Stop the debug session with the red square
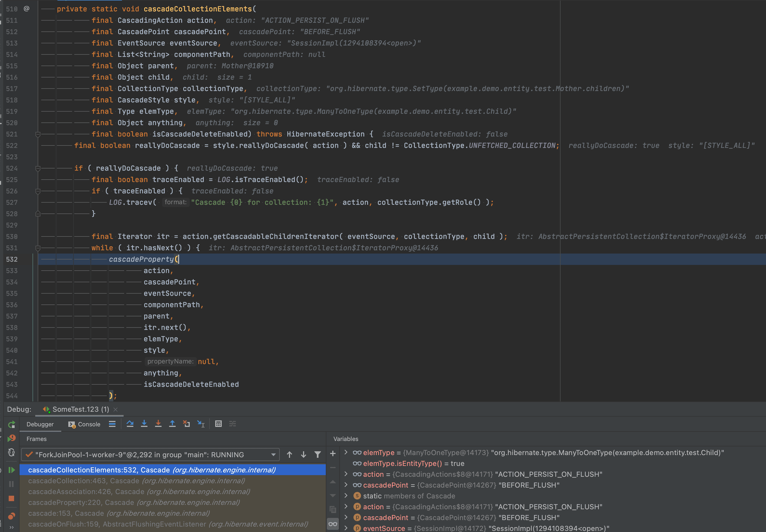Screen dimensions: 766x532 pyautogui.click(x=11, y=498)
